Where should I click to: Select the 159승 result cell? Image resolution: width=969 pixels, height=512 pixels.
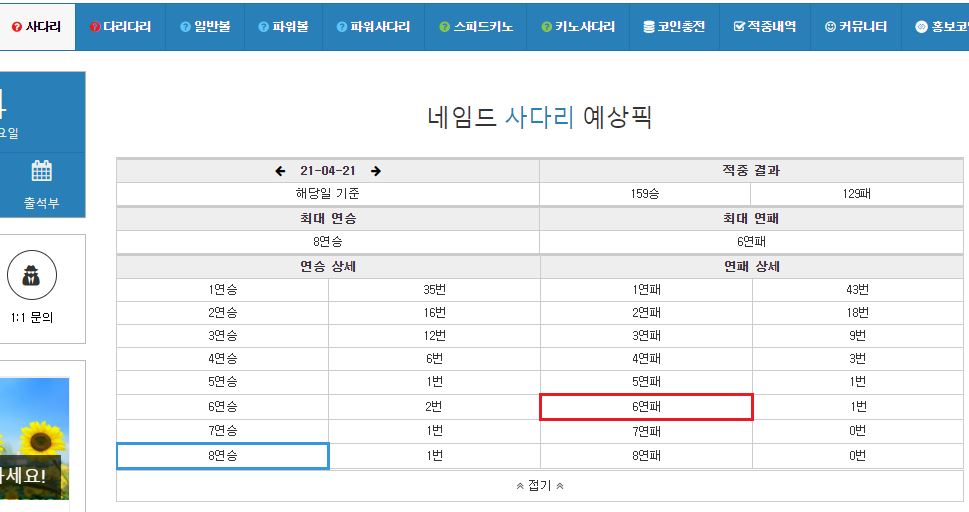point(645,194)
